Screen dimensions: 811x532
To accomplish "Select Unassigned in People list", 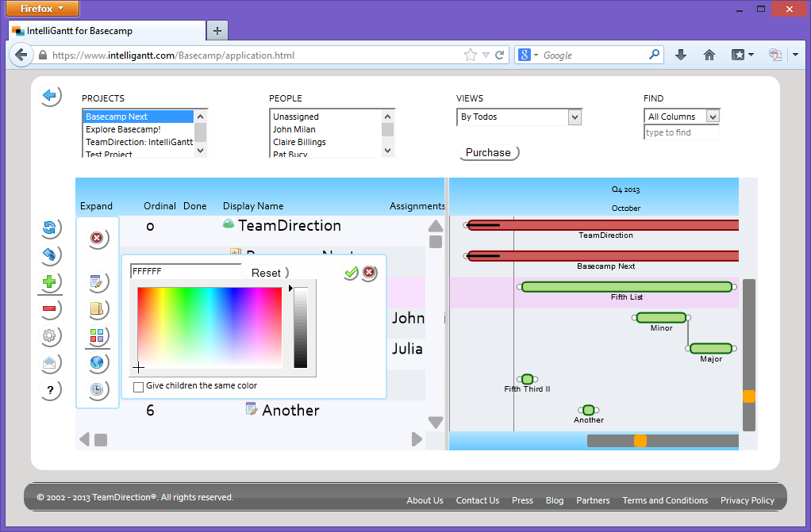I will click(326, 117).
